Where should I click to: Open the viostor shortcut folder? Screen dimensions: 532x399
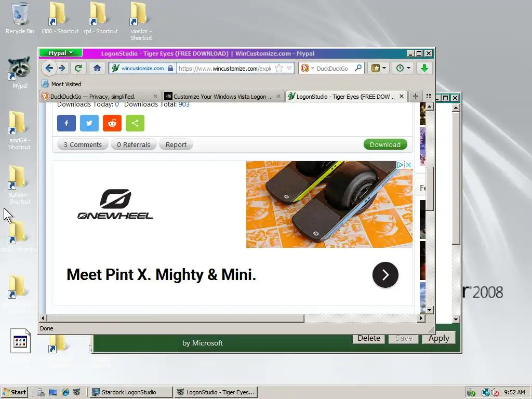(141, 21)
